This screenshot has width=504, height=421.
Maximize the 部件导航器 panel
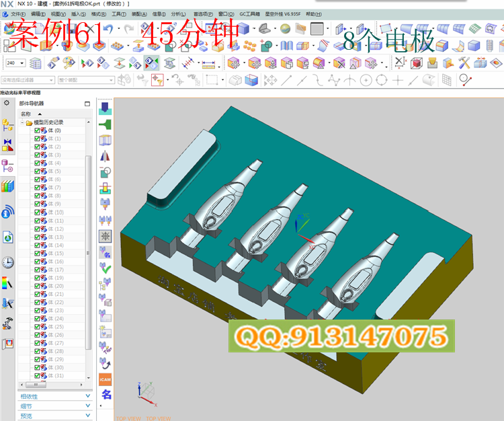(87, 104)
